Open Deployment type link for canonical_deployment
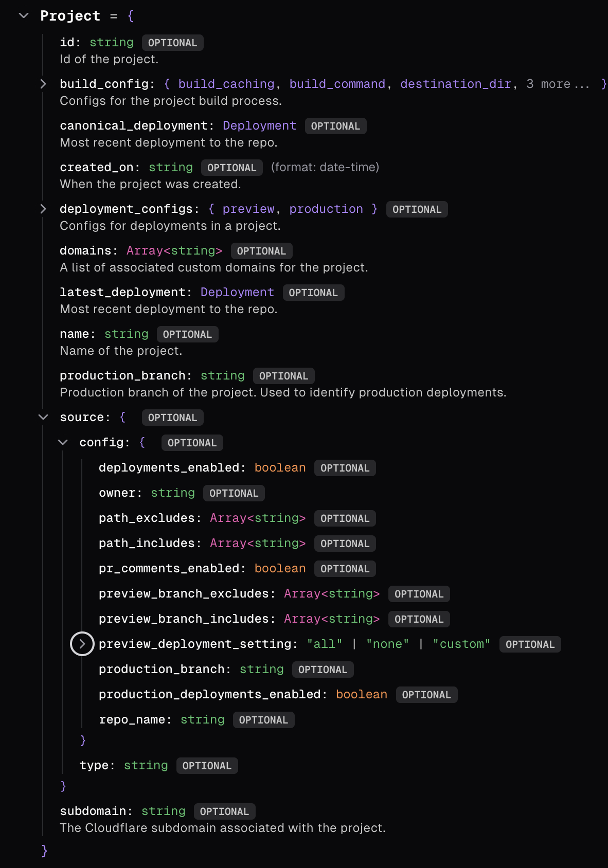This screenshot has height=868, width=608. coord(259,126)
